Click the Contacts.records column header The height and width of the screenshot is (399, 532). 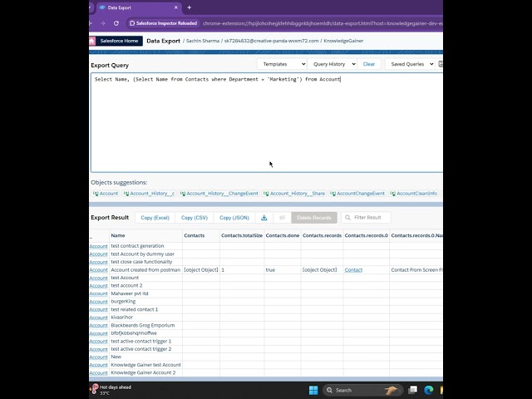tap(322, 235)
